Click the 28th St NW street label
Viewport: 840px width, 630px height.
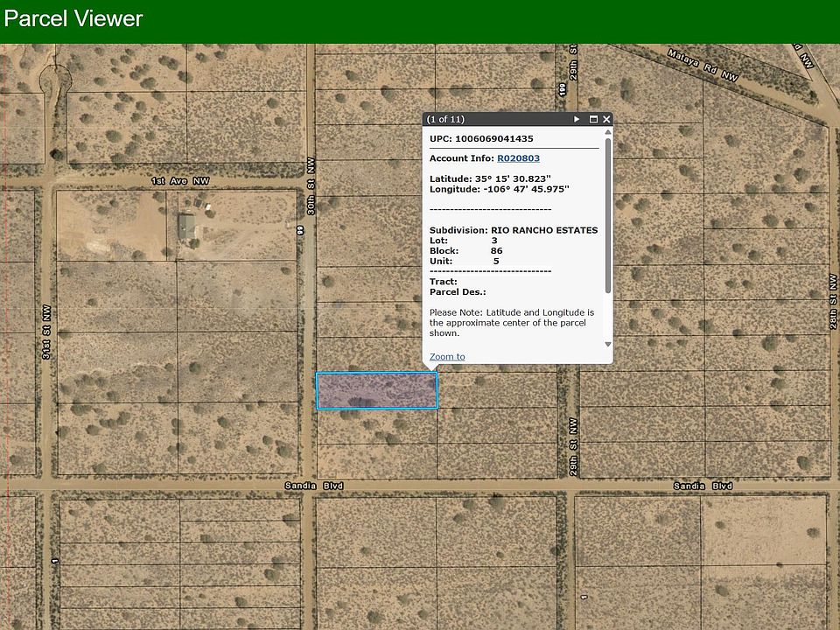[x=833, y=301]
